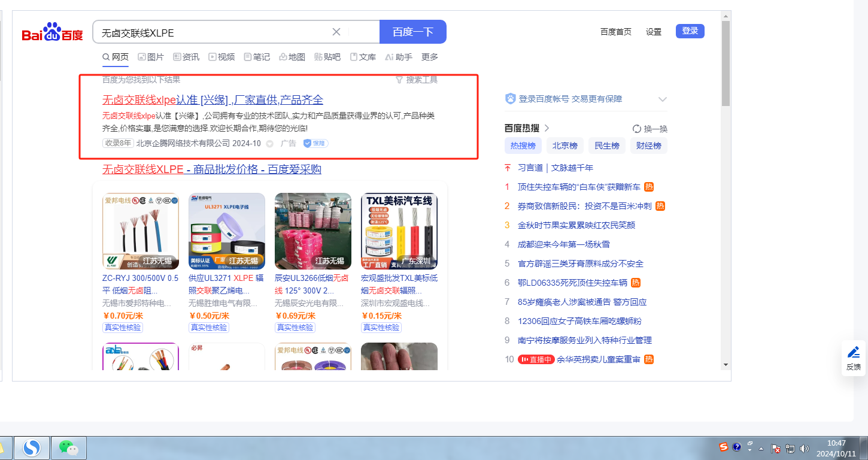Open WeChat from the taskbar
This screenshot has height=460, width=868.
(68, 447)
